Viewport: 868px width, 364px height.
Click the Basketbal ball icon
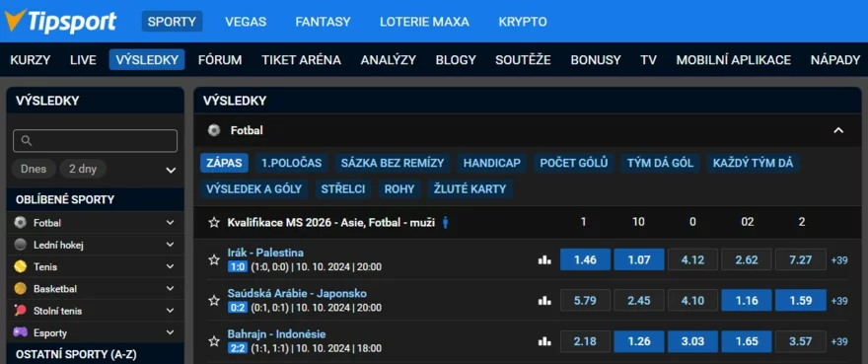tap(21, 289)
